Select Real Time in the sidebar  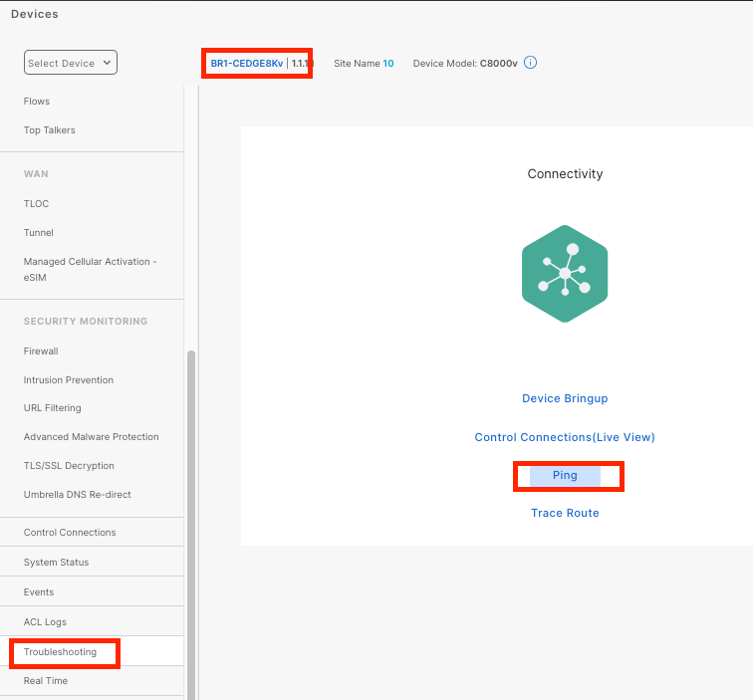[x=46, y=681]
